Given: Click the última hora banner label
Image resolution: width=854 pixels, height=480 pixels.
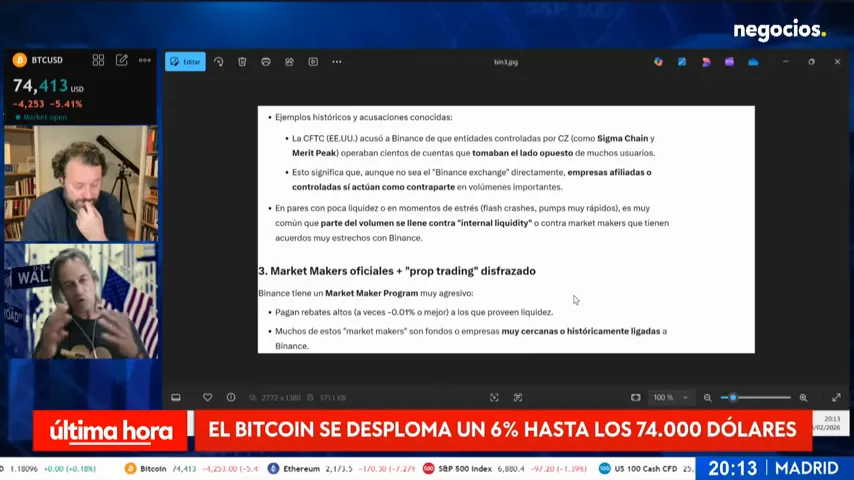Looking at the screenshot, I should point(110,431).
